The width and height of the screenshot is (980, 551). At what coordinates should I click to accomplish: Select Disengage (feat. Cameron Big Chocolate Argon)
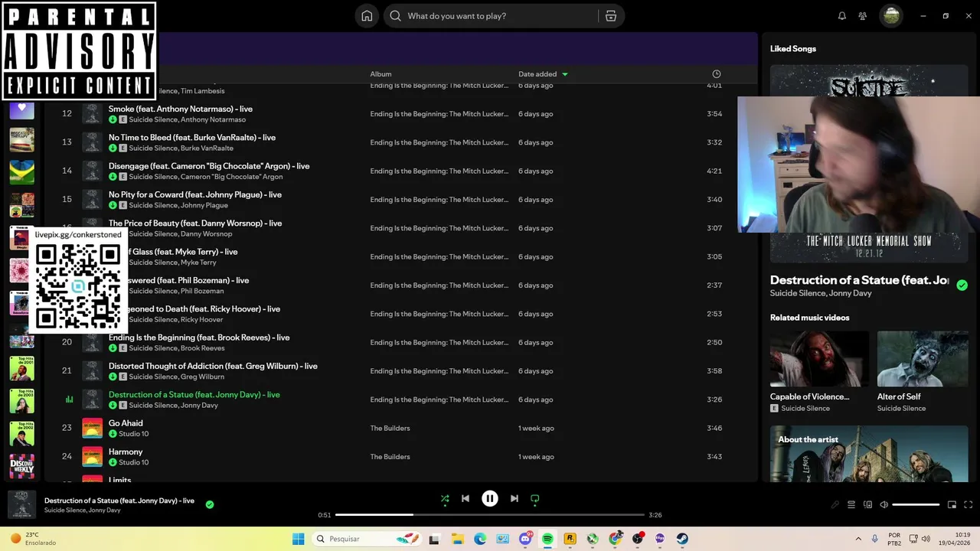pos(400,171)
